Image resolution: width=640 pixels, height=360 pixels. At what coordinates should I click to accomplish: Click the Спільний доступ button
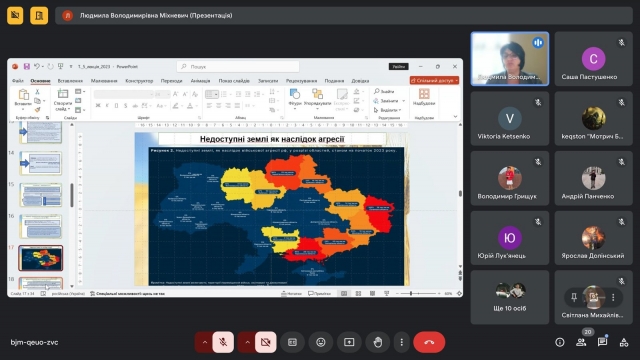pos(434,80)
